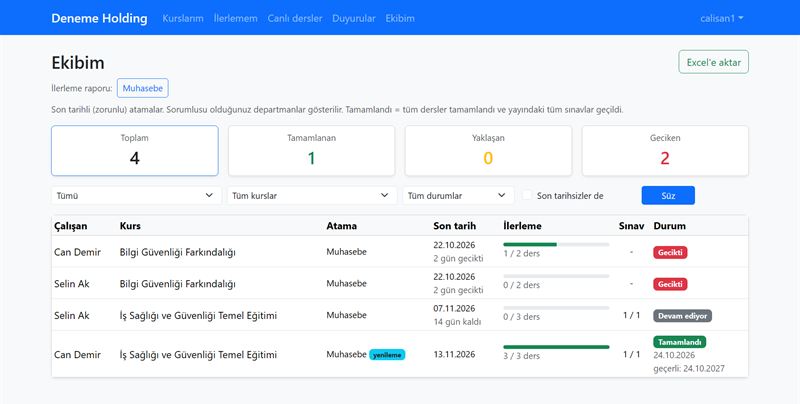Viewport: 800px width, 404px height.
Task: Click Can Demir's İş Sağlığı course name
Action: pos(198,355)
